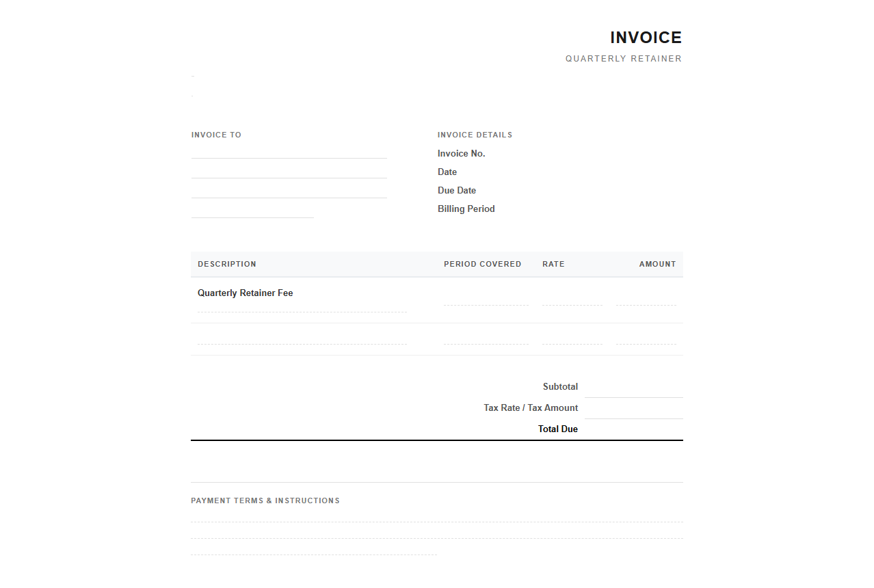This screenshot has height=588, width=874.
Task: Click the first blank line under INVOICE TO
Action: coord(289,152)
